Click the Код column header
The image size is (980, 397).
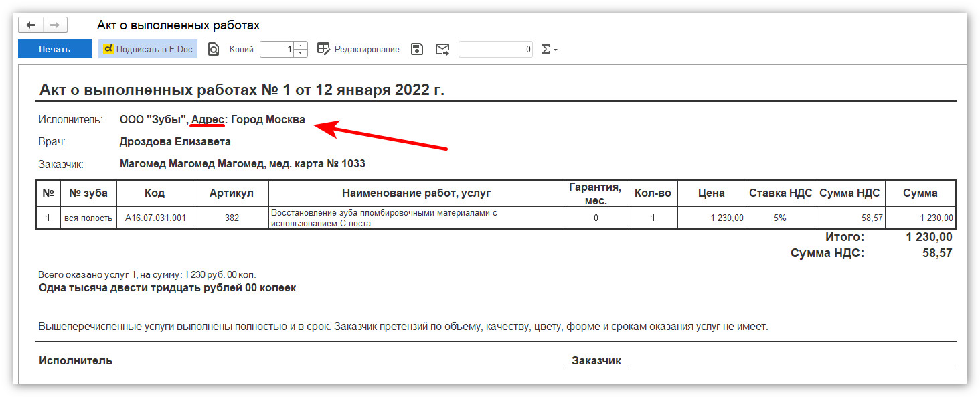pos(155,193)
